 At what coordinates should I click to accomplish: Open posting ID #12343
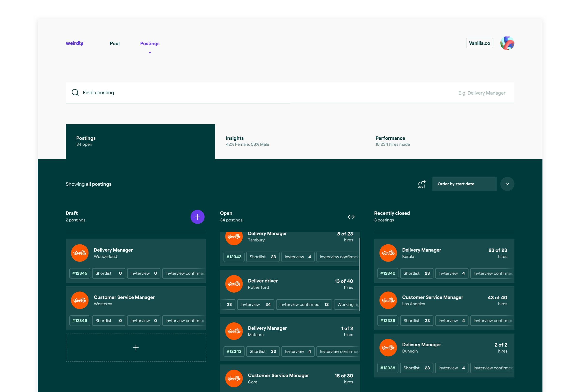pos(234,257)
